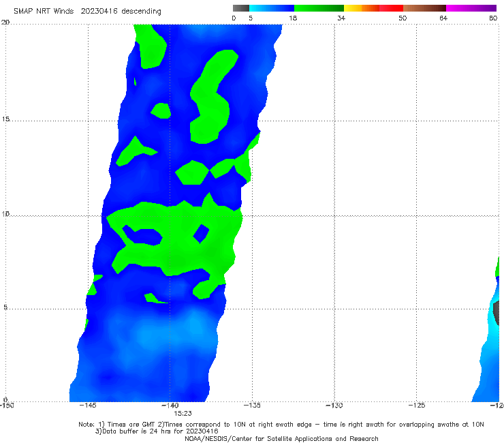504x443 pixels.
Task: Click color bar label 18
Action: click(293, 18)
